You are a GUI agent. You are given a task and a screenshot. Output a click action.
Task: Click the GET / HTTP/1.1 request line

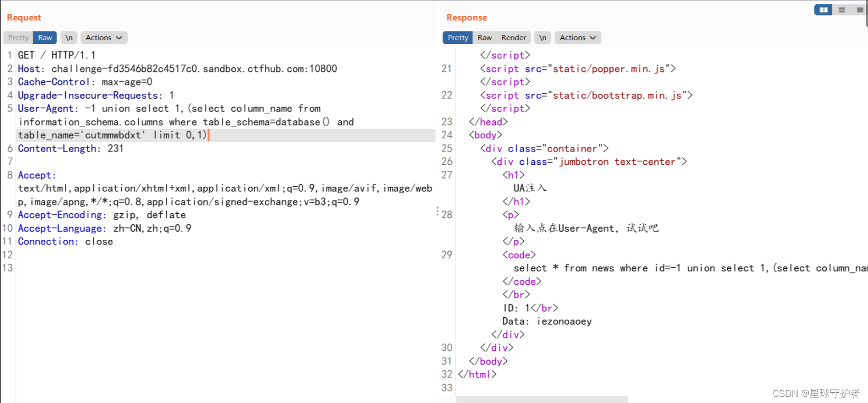(x=57, y=55)
